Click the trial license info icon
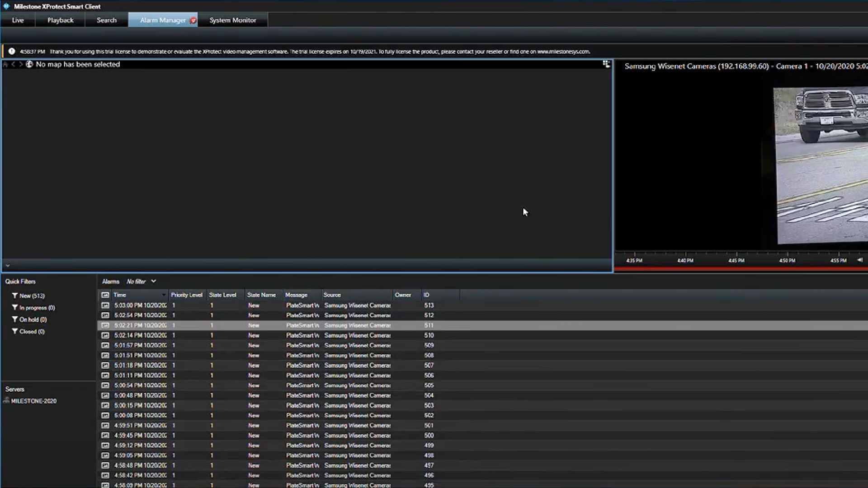 pos(12,52)
